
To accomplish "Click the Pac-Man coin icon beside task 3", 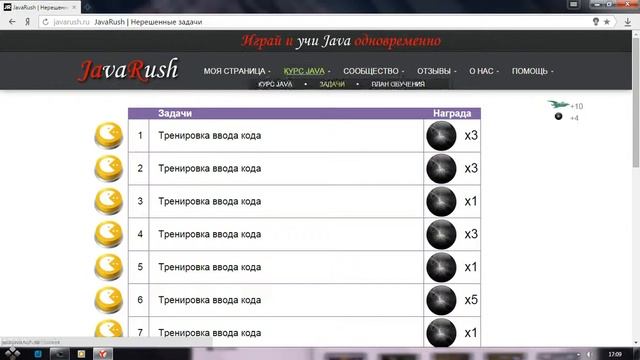I will pyautogui.click(x=109, y=201).
